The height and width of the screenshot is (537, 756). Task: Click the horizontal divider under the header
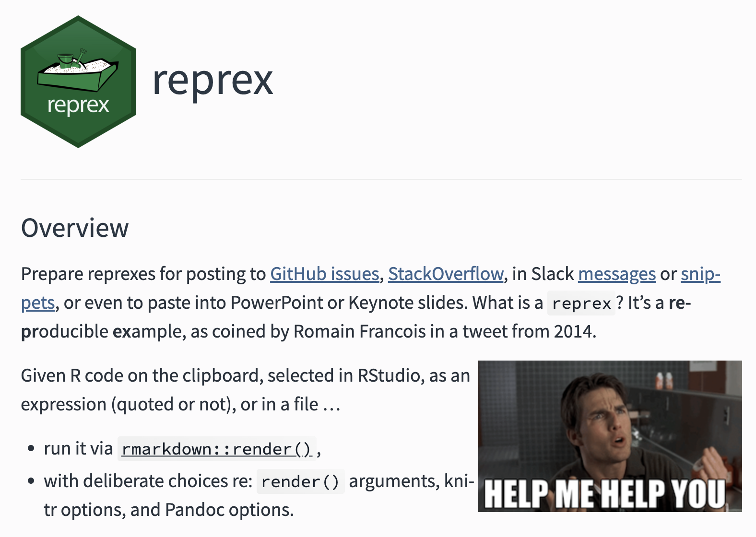tap(381, 179)
